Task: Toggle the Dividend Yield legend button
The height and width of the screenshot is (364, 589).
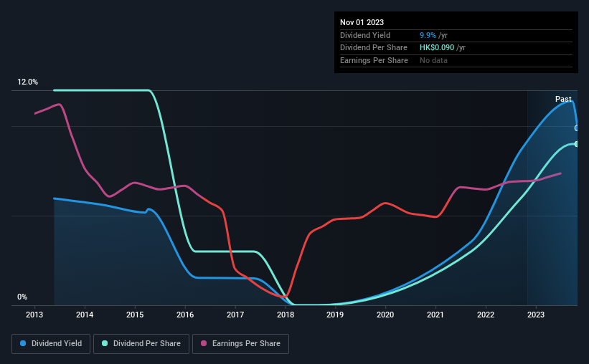Action: coord(51,344)
